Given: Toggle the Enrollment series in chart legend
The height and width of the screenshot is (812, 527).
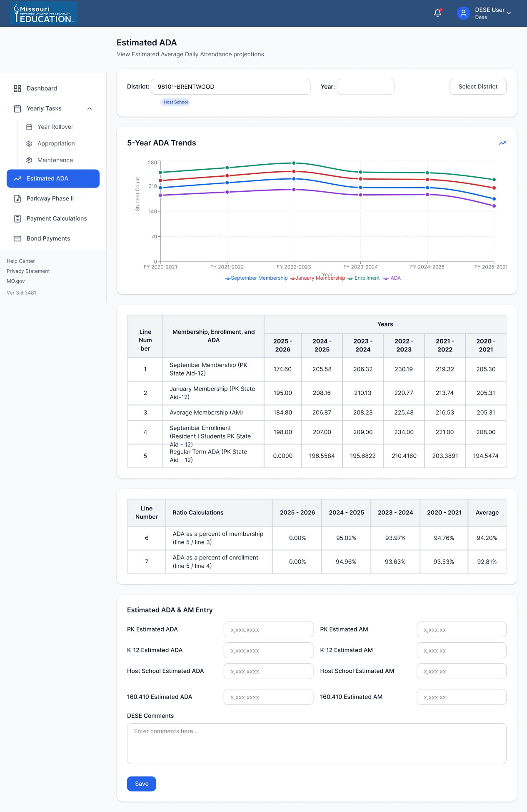Looking at the screenshot, I should (364, 278).
